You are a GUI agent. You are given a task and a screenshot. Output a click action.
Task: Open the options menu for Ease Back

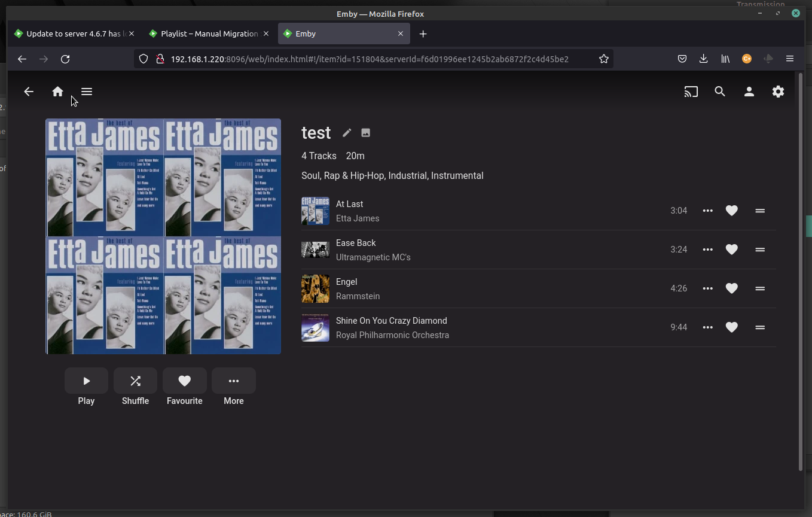708,250
